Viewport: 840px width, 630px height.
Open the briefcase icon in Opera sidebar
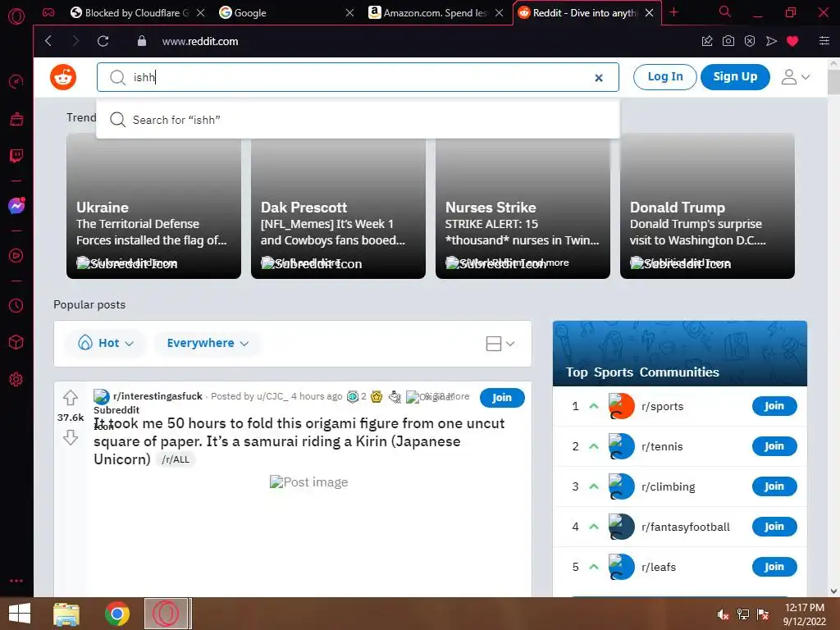click(16, 119)
